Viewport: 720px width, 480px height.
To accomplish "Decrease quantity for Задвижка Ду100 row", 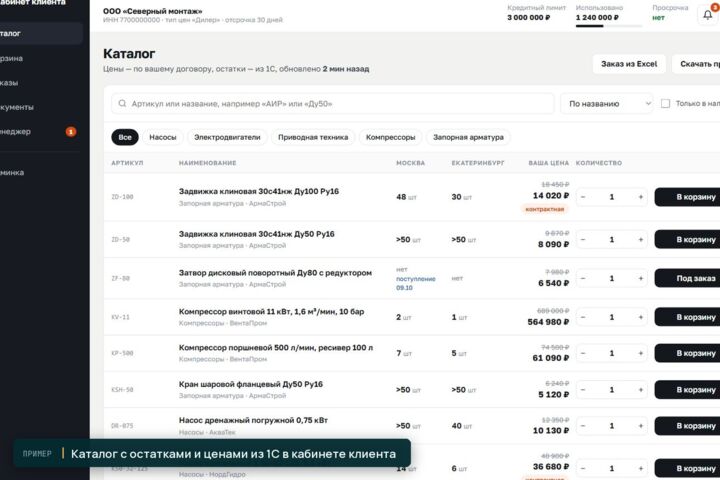I will tap(583, 197).
